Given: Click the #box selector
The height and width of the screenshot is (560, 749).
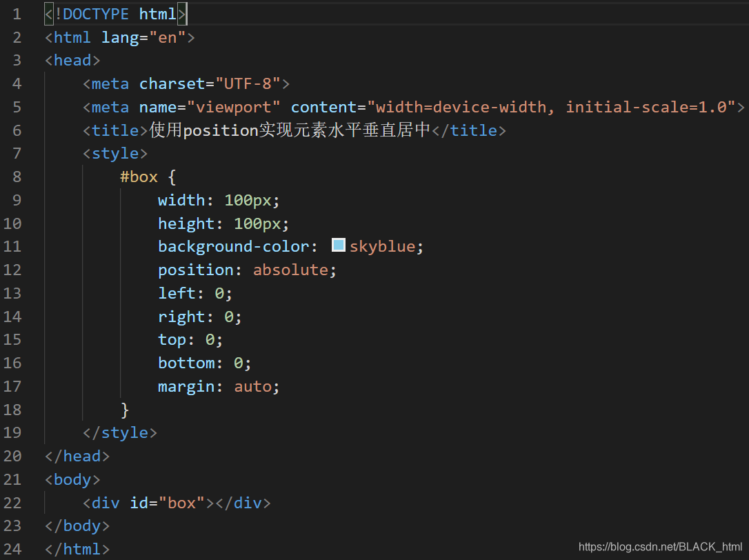Looking at the screenshot, I should [139, 177].
